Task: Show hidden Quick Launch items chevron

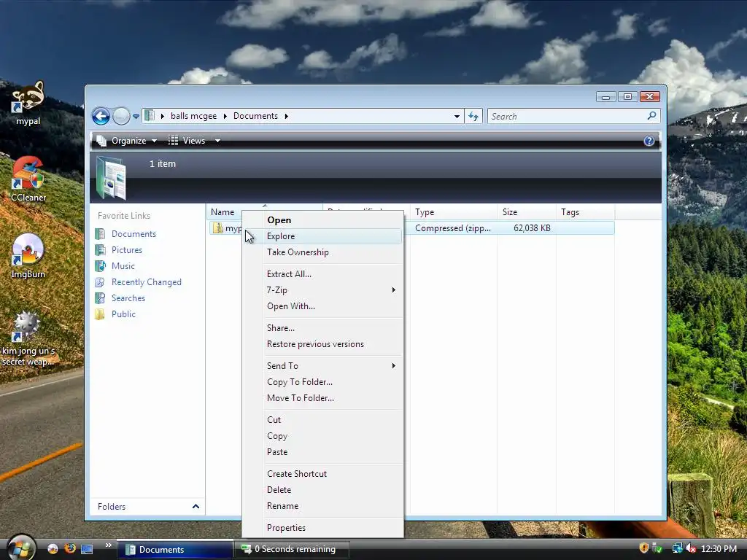Action: tap(108, 545)
